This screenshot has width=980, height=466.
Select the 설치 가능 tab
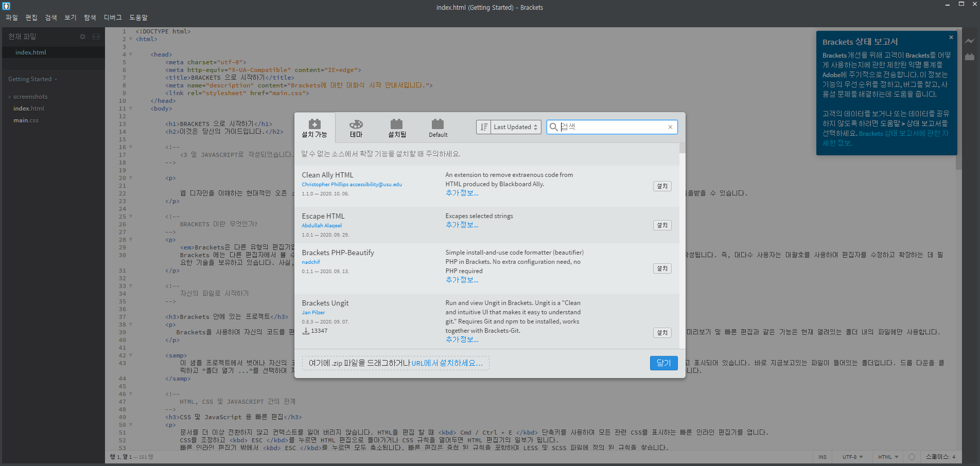pos(314,128)
